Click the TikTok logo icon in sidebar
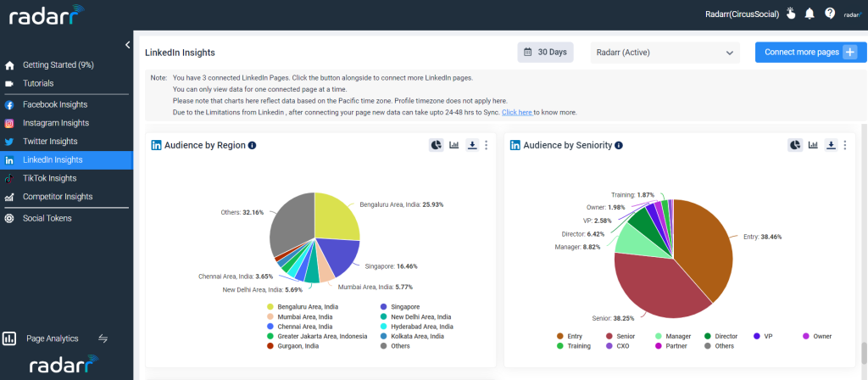This screenshot has width=868, height=380. (x=8, y=178)
